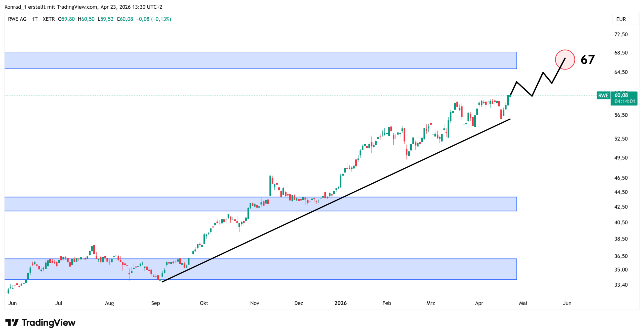This screenshot has height=336, width=644.
Task: Click the Apr label on time axis
Action: [479, 303]
